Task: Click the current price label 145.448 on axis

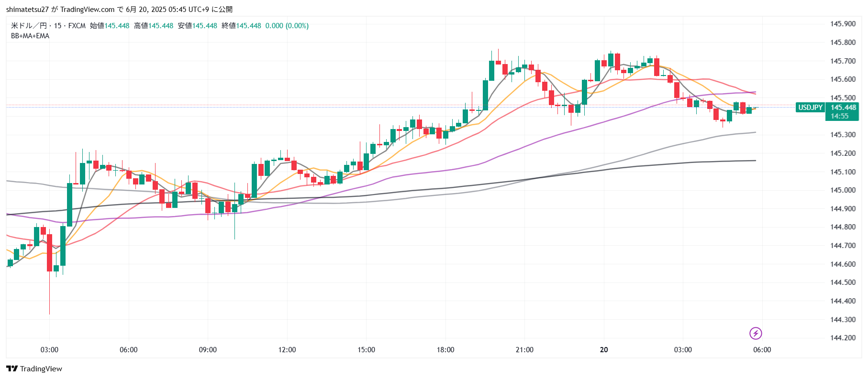Action: 843,108
